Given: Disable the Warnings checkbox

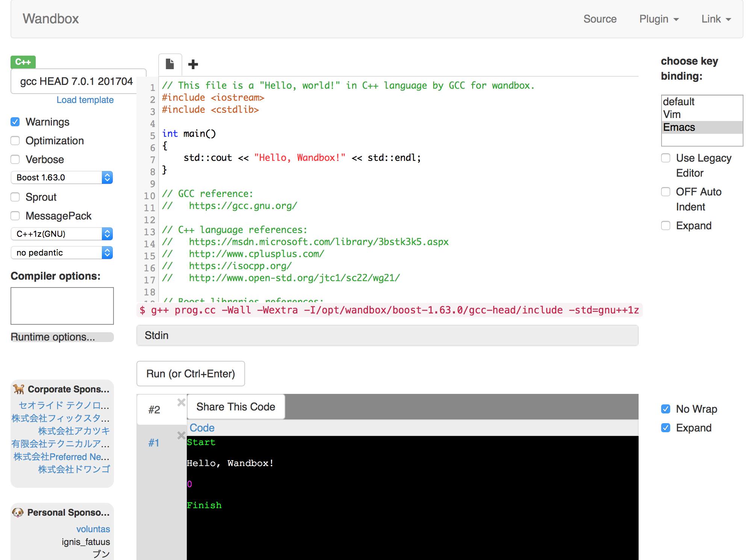Looking at the screenshot, I should (15, 121).
